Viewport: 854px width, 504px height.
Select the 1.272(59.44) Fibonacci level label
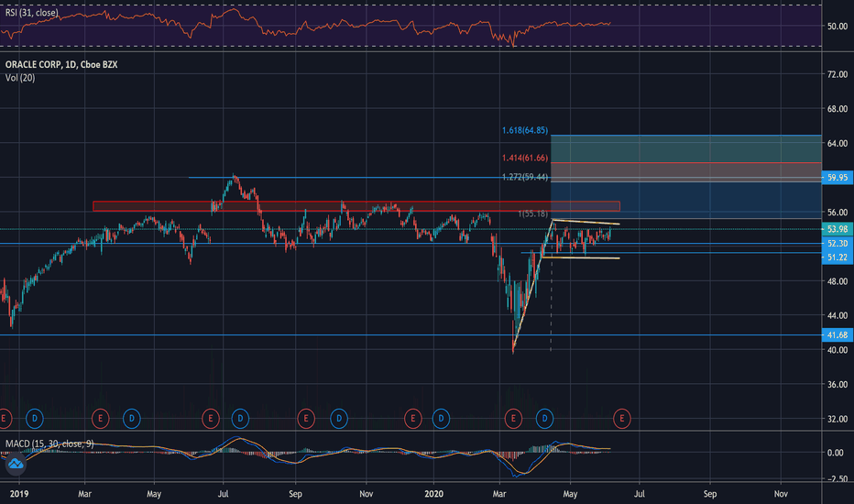tap(525, 177)
